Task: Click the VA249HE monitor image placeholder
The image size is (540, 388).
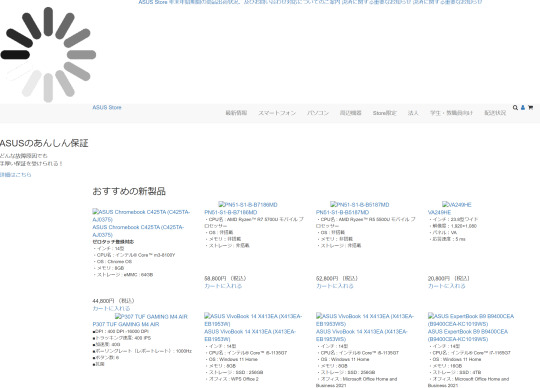Action: tap(457, 205)
